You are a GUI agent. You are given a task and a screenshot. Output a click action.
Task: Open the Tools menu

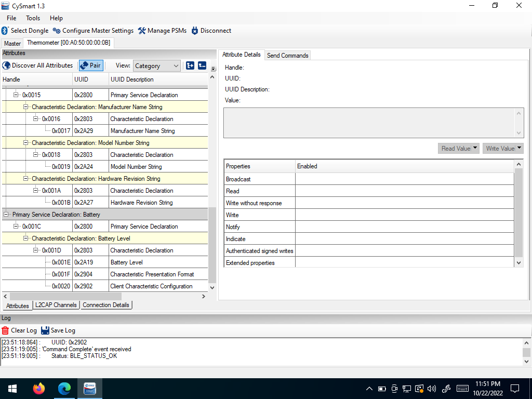(33, 18)
